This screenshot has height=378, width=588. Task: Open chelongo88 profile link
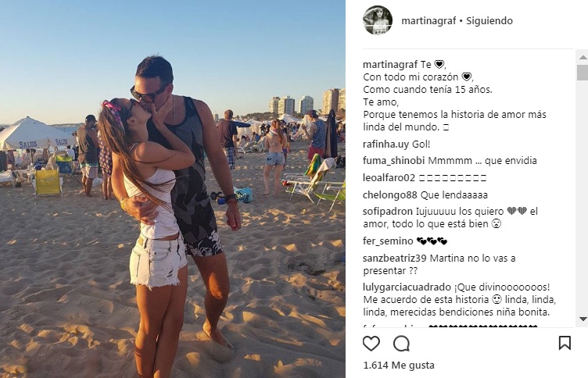pos(390,194)
